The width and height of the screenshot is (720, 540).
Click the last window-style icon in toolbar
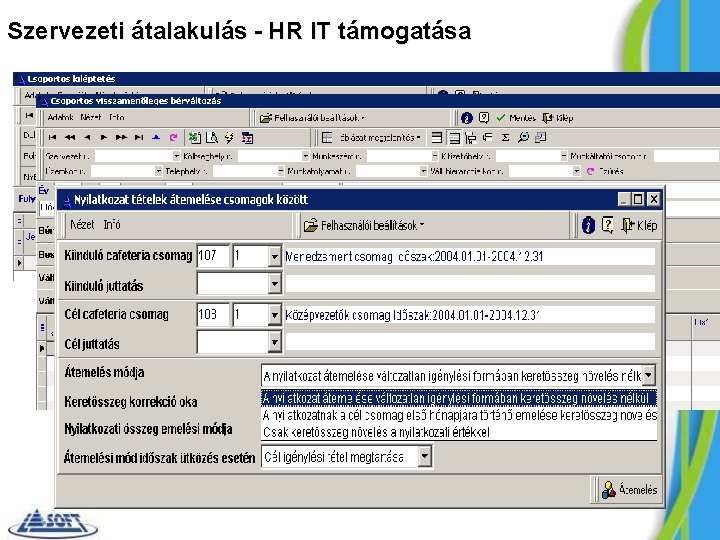pos(541,137)
